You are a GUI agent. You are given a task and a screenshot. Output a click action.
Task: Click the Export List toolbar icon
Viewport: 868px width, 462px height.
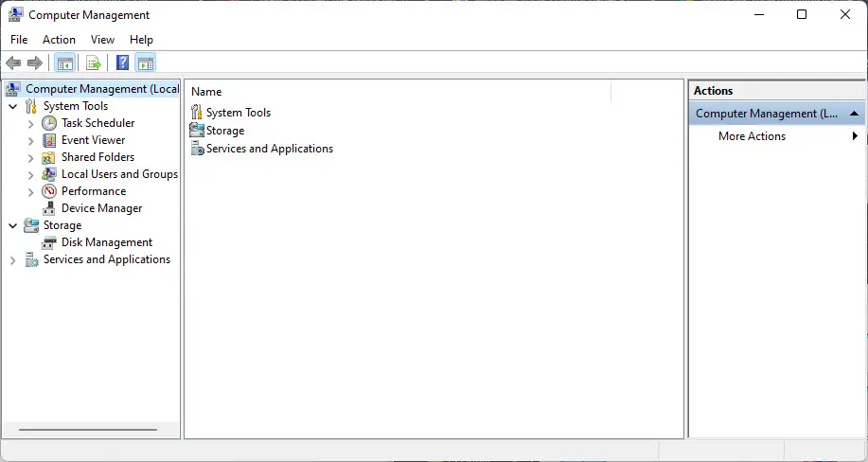tap(94, 63)
